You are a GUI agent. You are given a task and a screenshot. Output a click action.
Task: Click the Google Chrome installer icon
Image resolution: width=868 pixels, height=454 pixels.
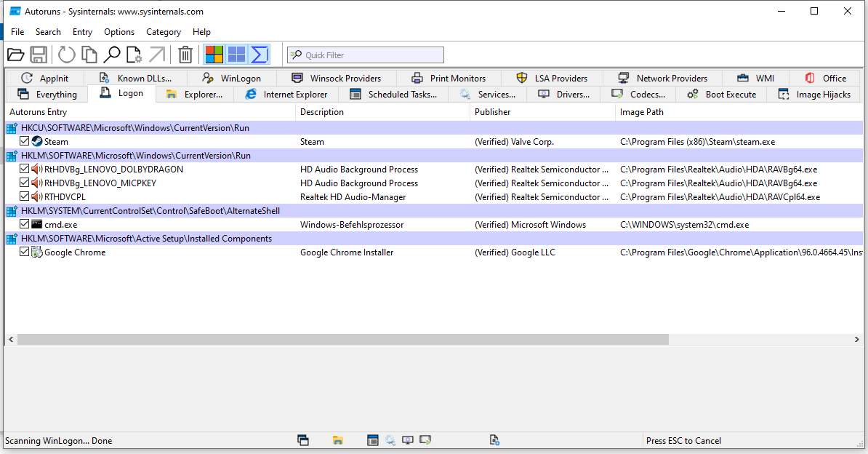(x=37, y=252)
